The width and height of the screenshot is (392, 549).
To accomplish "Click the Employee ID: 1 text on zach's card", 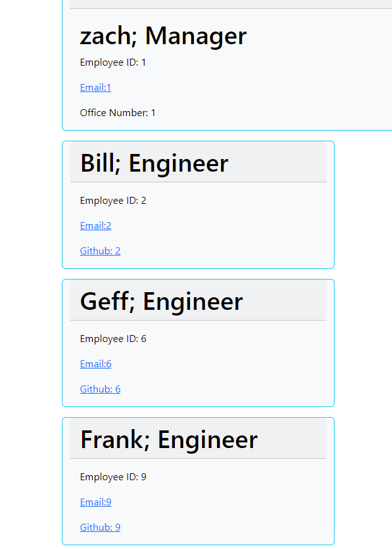I will tap(112, 62).
